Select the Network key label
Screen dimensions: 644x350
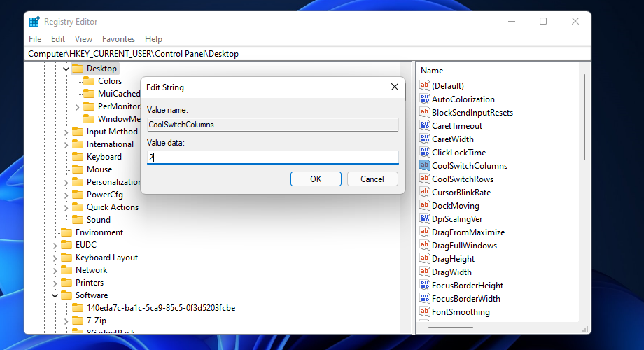point(91,270)
